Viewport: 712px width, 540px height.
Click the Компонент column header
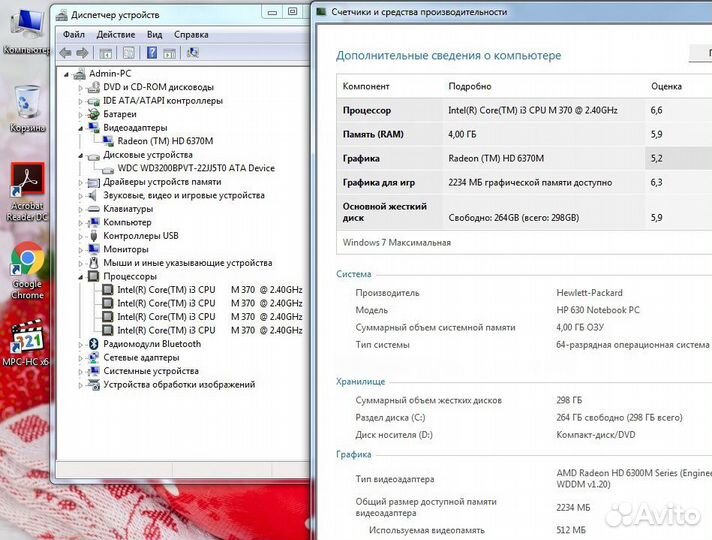pos(366,86)
